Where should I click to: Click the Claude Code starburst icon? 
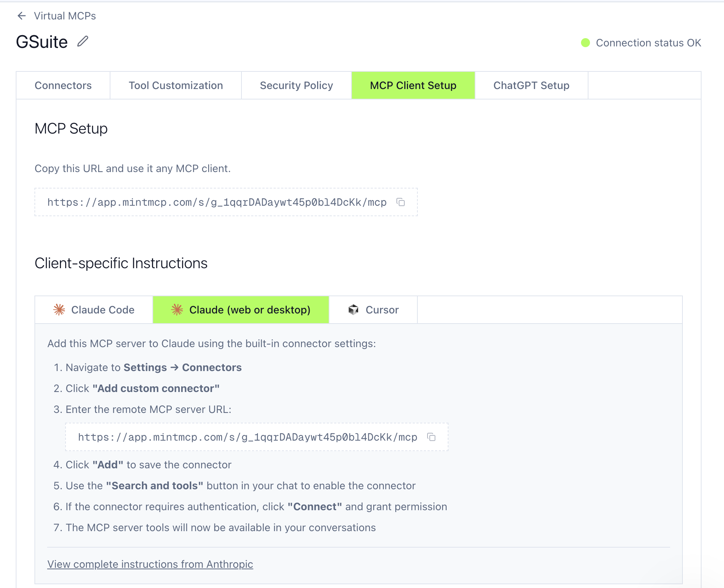coord(59,310)
